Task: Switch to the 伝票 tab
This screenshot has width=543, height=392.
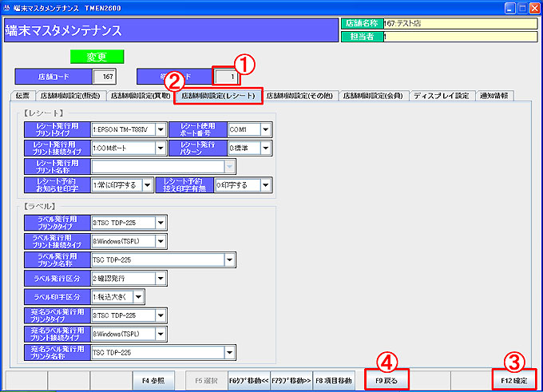Action: (22, 96)
